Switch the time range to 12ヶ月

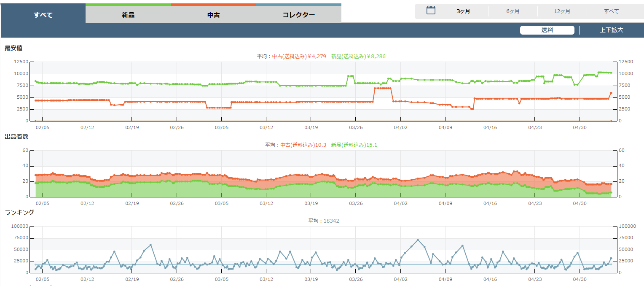pyautogui.click(x=562, y=11)
